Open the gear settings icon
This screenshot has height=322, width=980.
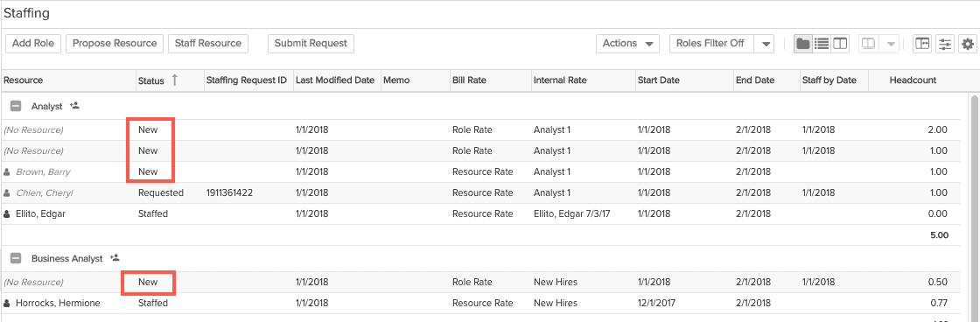(x=968, y=44)
